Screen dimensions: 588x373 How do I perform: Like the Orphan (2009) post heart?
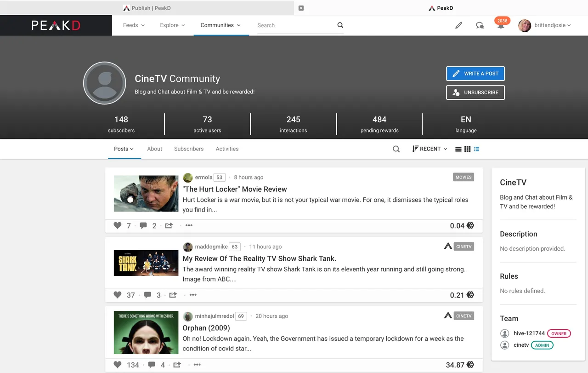click(118, 365)
